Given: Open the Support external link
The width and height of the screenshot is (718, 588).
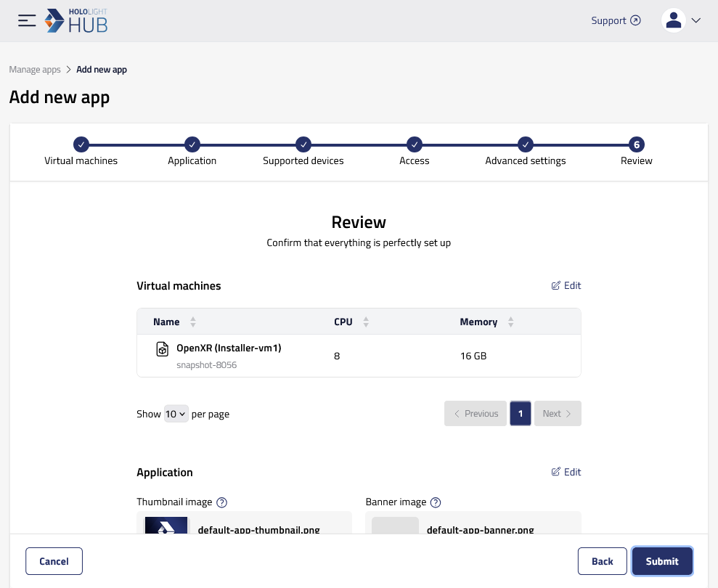Looking at the screenshot, I should 616,20.
